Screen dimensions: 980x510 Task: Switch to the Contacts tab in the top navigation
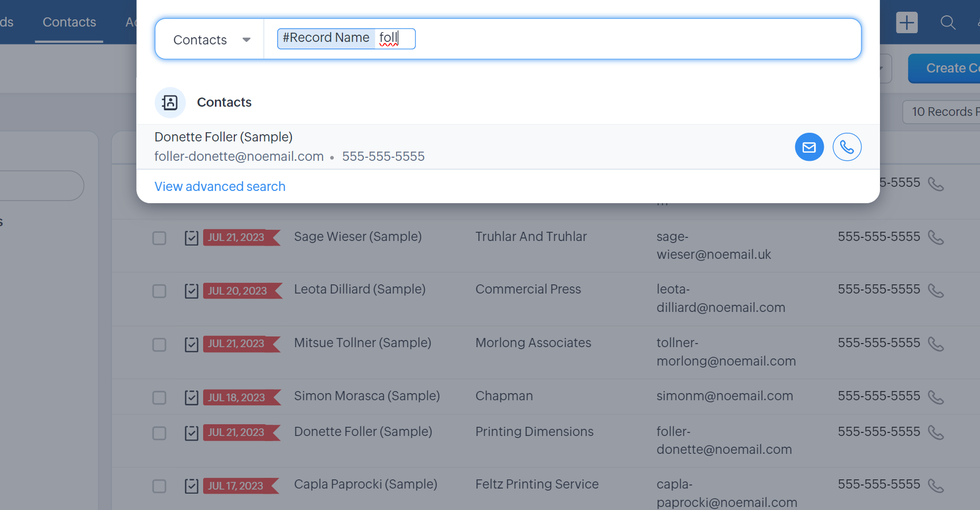pyautogui.click(x=69, y=22)
